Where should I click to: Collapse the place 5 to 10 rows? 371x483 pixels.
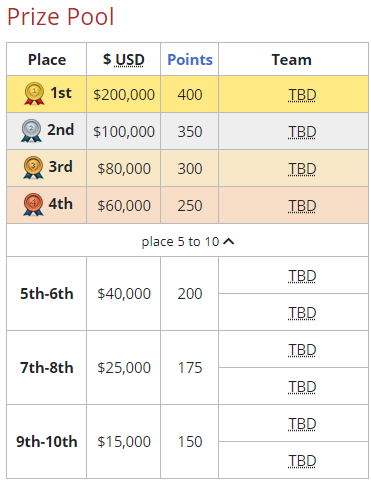pyautogui.click(x=188, y=241)
